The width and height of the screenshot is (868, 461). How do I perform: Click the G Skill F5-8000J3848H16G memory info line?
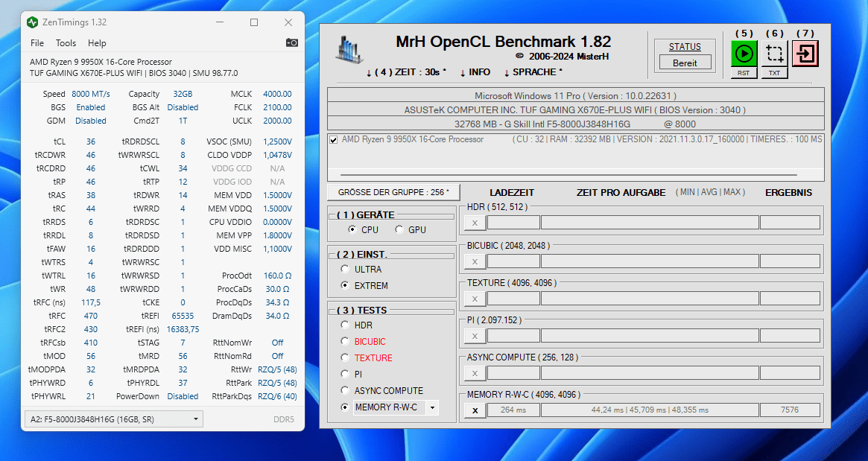coord(576,124)
